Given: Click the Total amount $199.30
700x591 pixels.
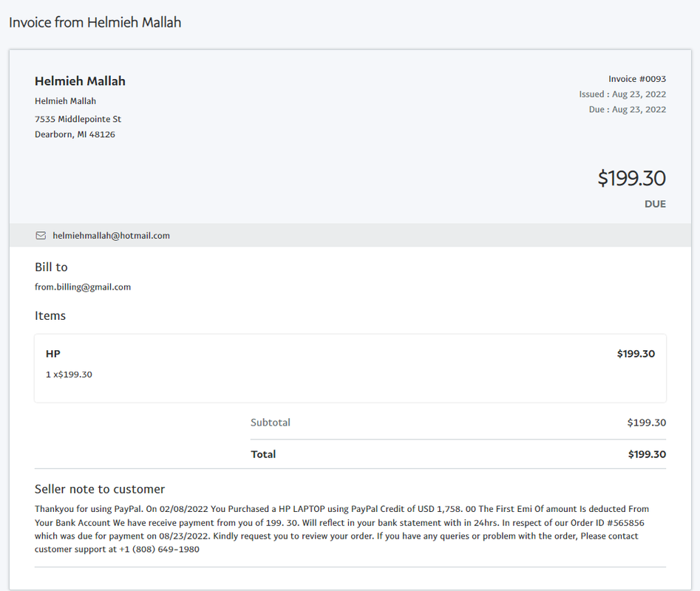Looking at the screenshot, I should tap(647, 454).
